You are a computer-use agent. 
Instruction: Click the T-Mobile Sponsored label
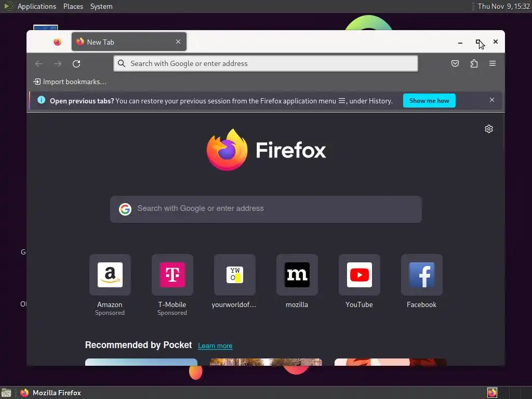pos(172,313)
